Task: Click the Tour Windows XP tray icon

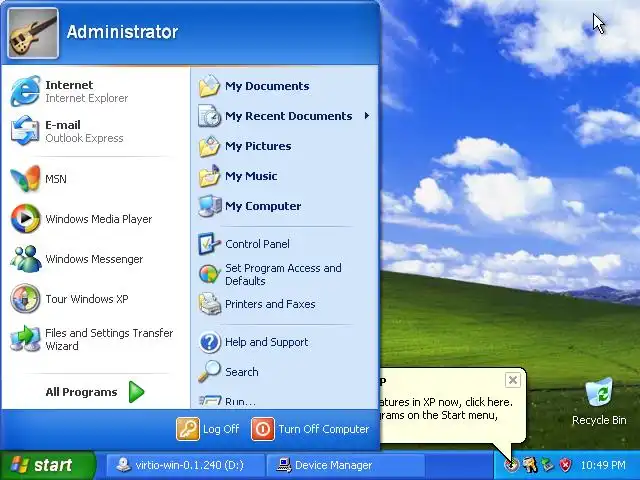Action: [511, 465]
